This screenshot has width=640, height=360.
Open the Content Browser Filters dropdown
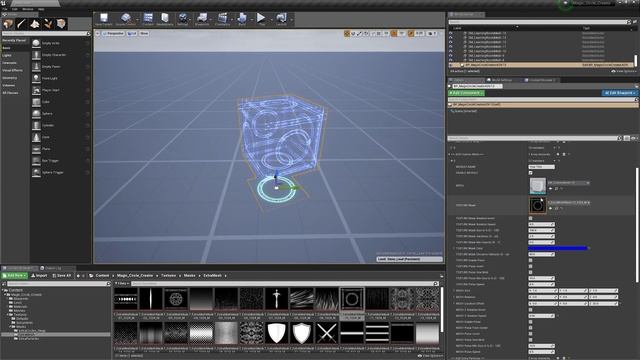[x=122, y=283]
